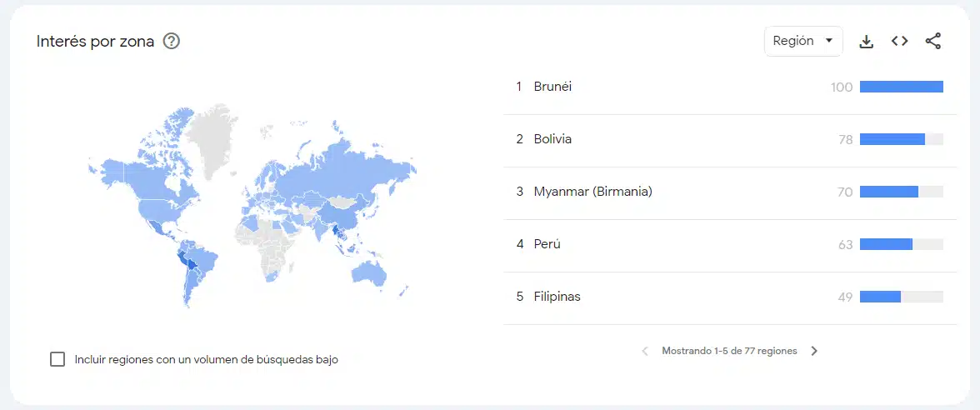Enable low search volume regions checkbox

point(57,359)
